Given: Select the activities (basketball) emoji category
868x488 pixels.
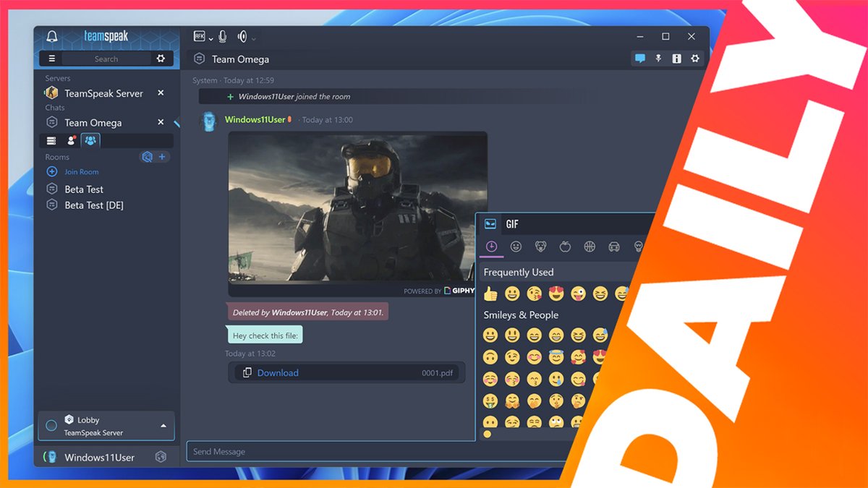Looking at the screenshot, I should 590,247.
